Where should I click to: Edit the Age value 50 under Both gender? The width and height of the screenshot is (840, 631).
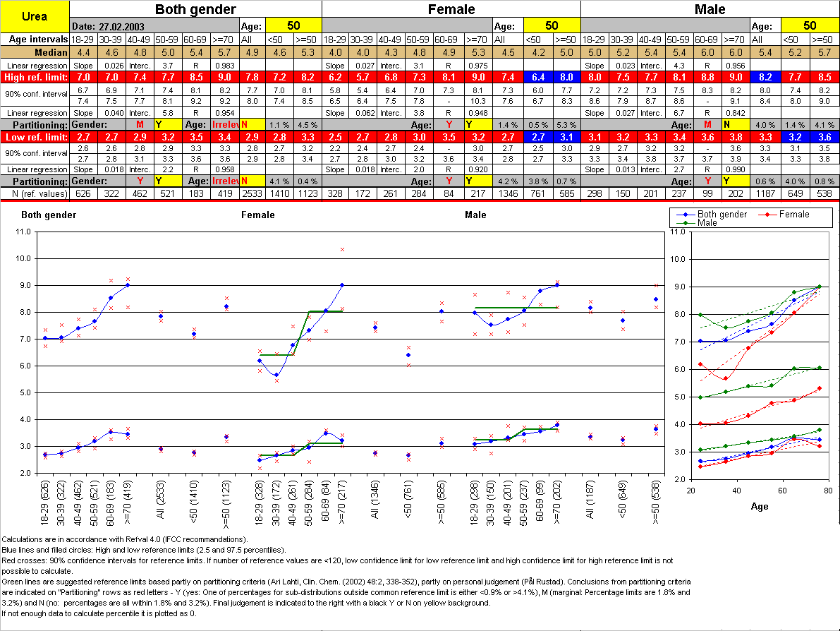293,25
